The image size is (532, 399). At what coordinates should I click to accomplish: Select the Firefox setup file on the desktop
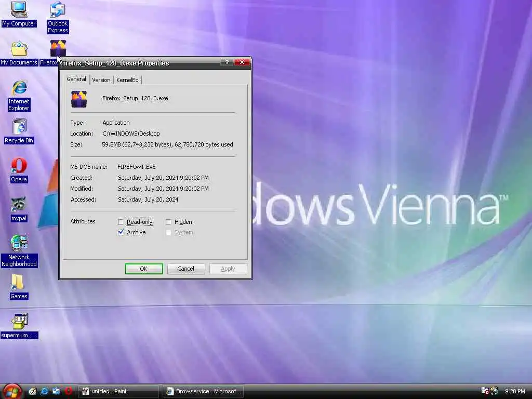click(58, 48)
